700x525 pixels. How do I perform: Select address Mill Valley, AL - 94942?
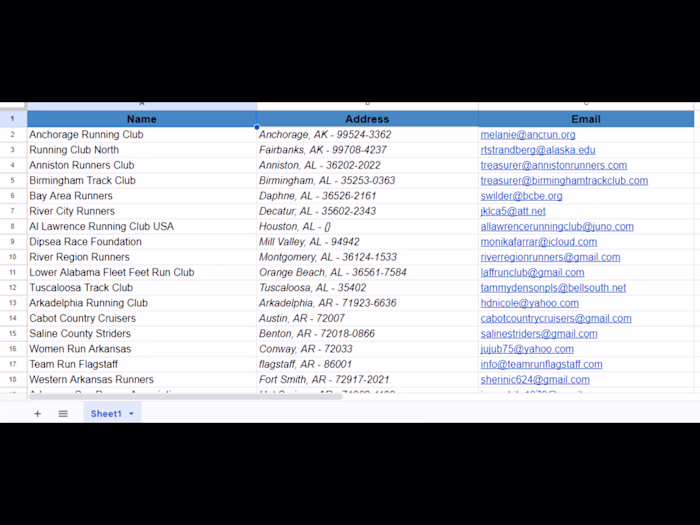click(x=367, y=242)
